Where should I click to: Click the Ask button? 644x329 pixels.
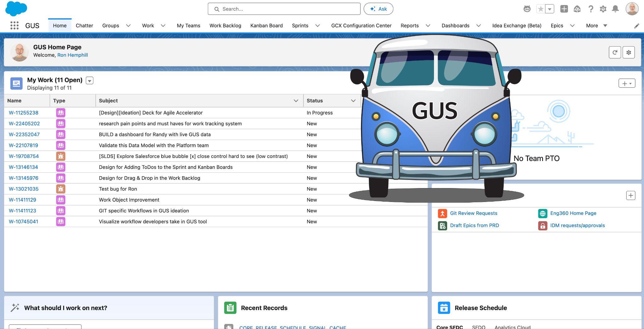point(378,9)
